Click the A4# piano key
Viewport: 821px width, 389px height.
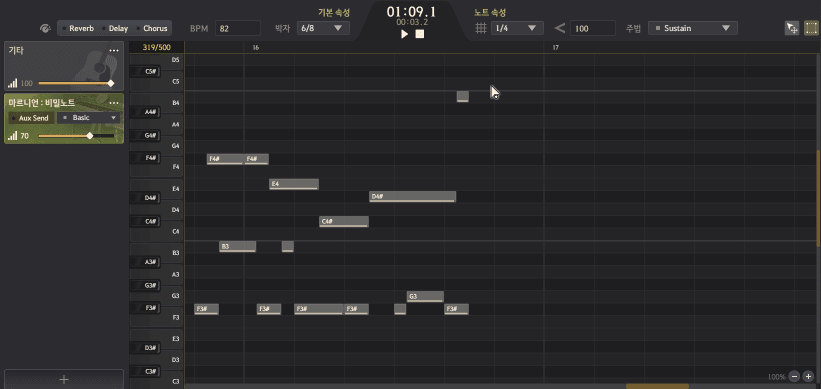[x=145, y=112]
